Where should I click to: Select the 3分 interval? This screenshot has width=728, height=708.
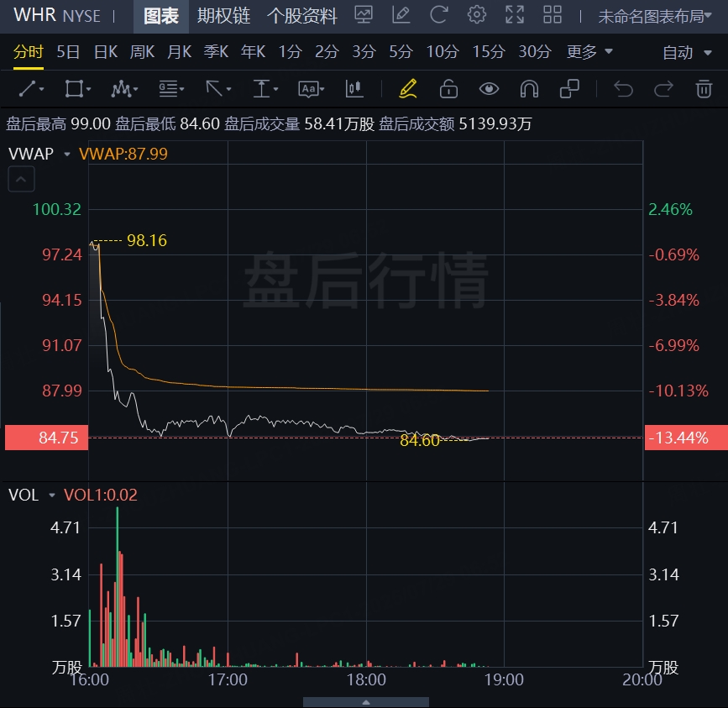(x=364, y=51)
